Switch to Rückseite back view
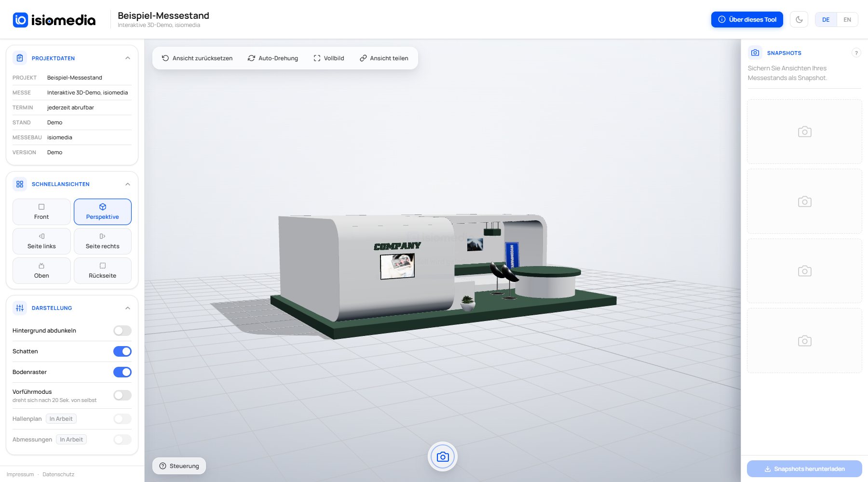868x482 pixels. (x=103, y=271)
